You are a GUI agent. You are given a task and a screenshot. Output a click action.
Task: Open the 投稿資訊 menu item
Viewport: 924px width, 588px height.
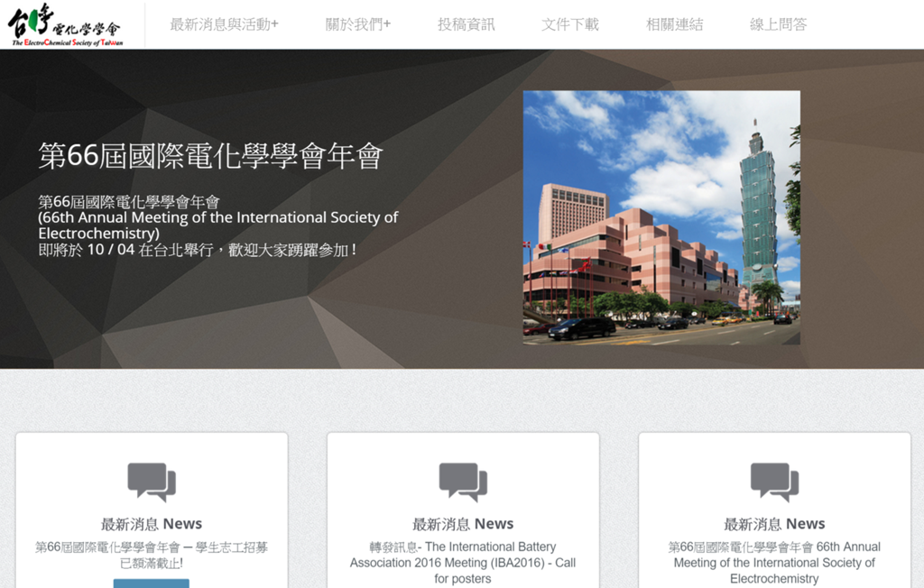pyautogui.click(x=466, y=24)
